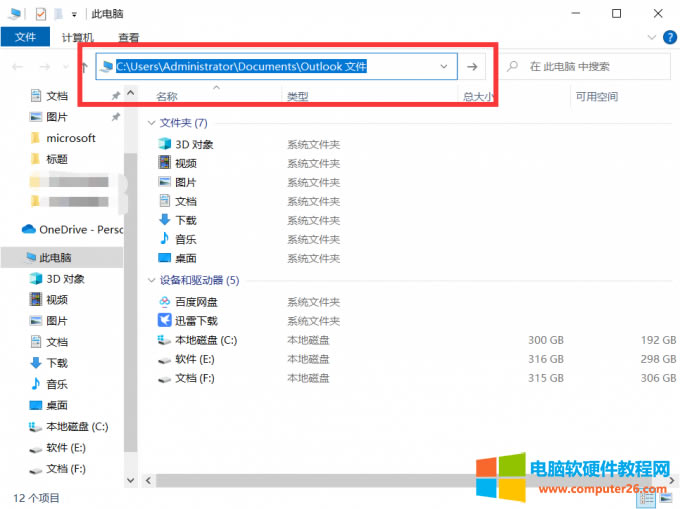
Task: Open the 标题 folder in sidebar
Action: [x=57, y=159]
